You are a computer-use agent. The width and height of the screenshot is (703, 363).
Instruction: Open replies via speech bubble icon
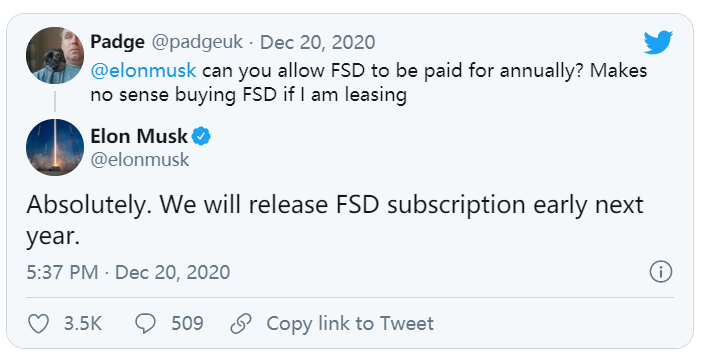click(x=145, y=324)
